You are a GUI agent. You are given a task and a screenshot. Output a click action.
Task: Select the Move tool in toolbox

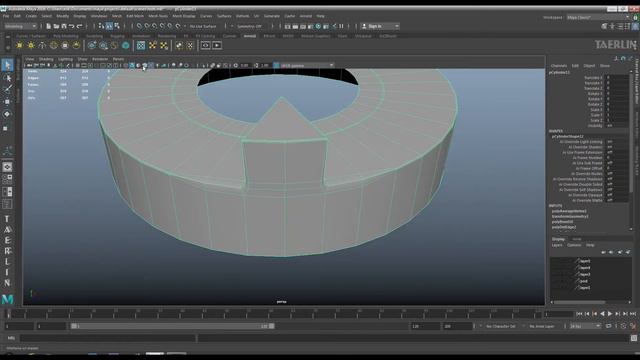tap(7, 102)
